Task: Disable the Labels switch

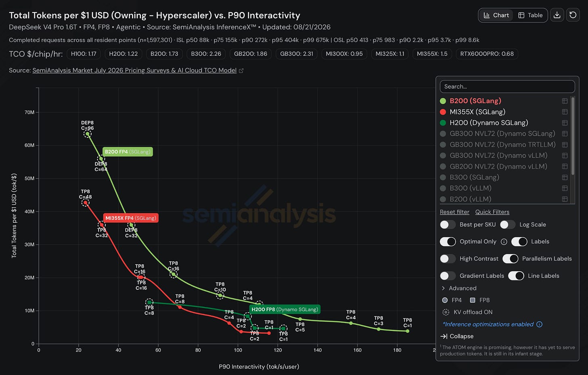Action: (519, 242)
